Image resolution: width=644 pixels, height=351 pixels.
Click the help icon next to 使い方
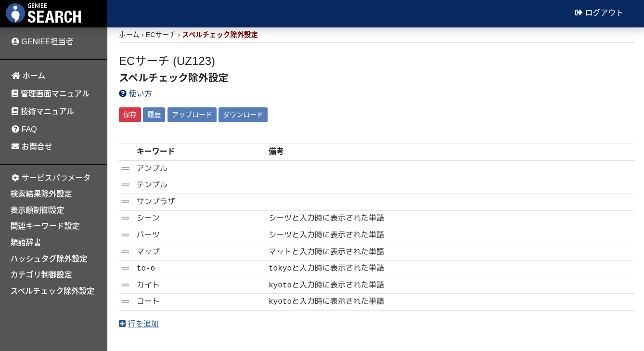(122, 93)
